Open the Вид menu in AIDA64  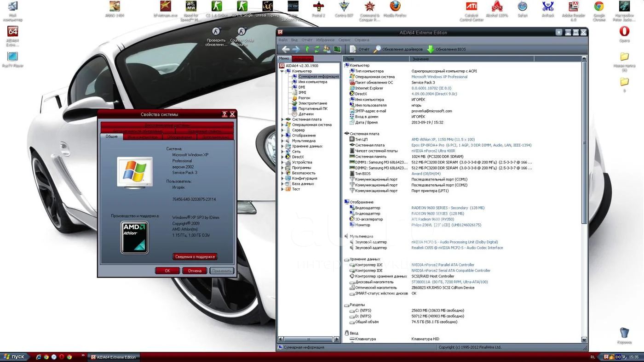[294, 40]
